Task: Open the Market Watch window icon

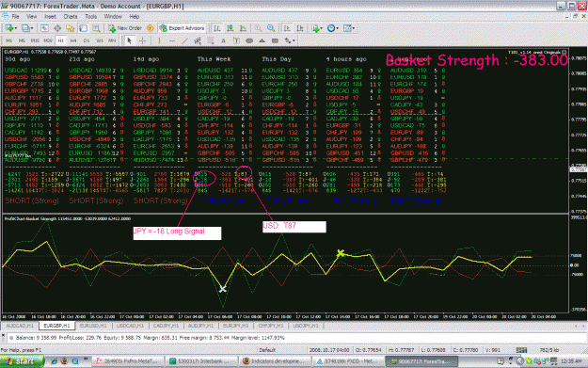Action: pos(44,28)
